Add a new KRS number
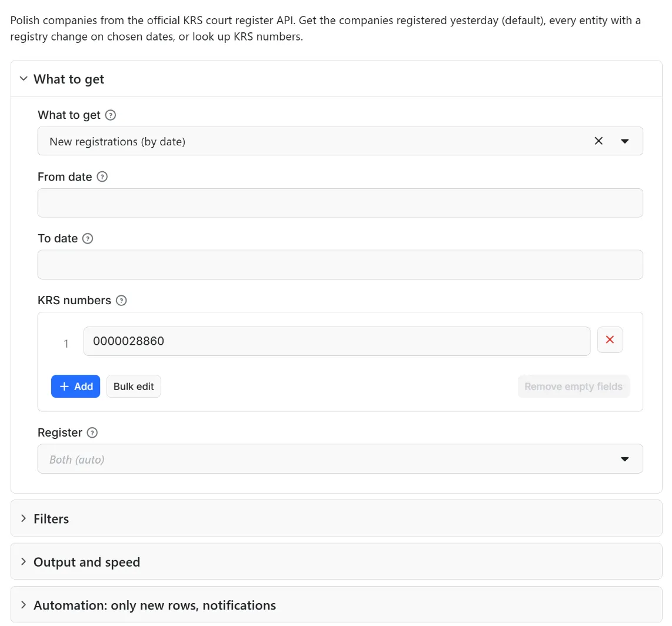Image resolution: width=672 pixels, height=626 pixels. click(75, 387)
